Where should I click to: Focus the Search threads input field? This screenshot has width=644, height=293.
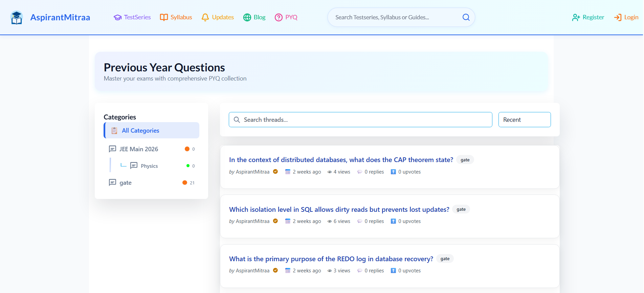coord(360,120)
